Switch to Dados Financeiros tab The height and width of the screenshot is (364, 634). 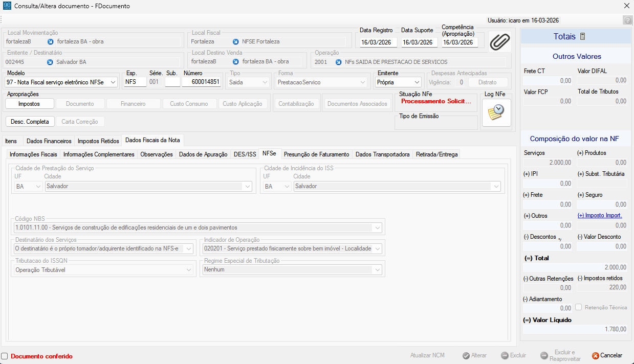click(x=49, y=141)
